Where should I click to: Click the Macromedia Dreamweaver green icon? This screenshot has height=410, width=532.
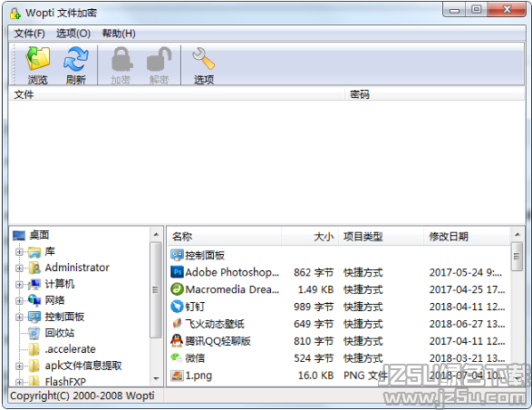pos(177,289)
